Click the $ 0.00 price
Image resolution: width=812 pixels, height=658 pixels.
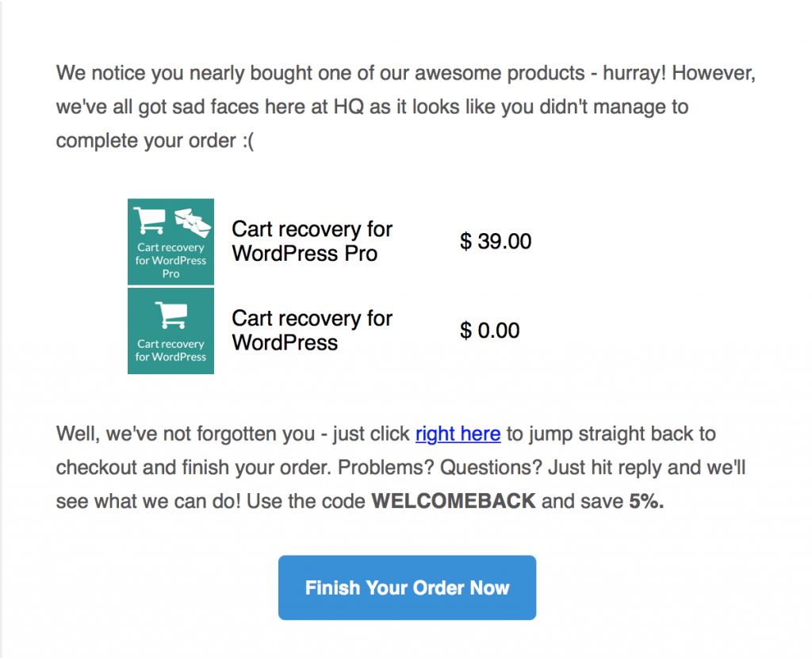click(490, 331)
